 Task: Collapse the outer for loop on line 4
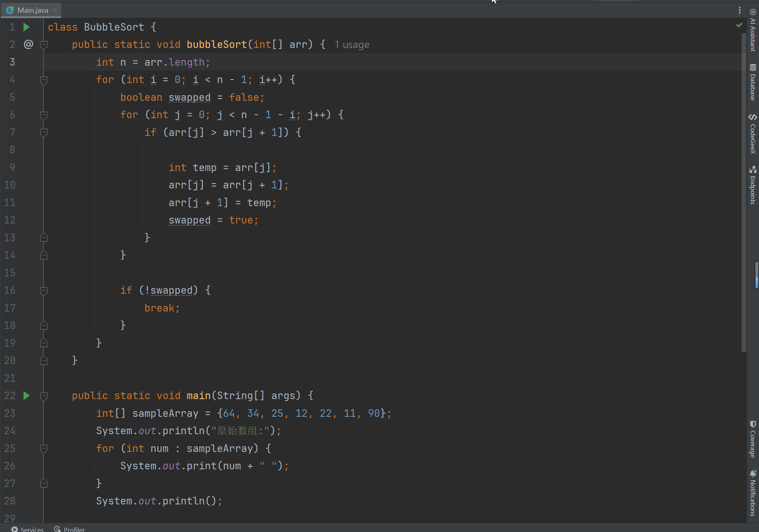point(44,80)
